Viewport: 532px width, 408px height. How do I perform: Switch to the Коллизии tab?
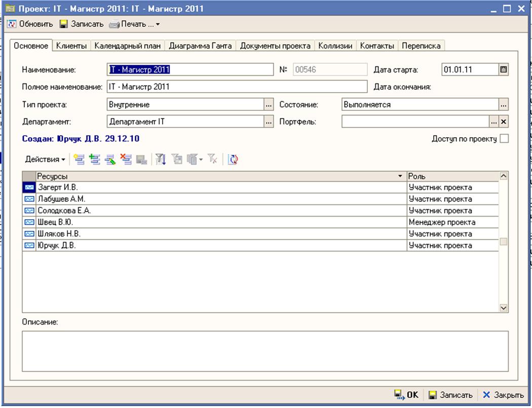click(335, 46)
